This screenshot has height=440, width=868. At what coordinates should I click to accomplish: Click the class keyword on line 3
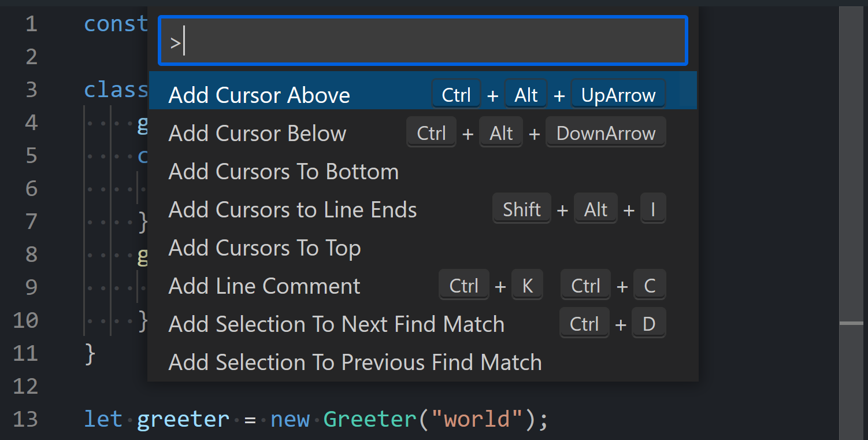(x=116, y=90)
